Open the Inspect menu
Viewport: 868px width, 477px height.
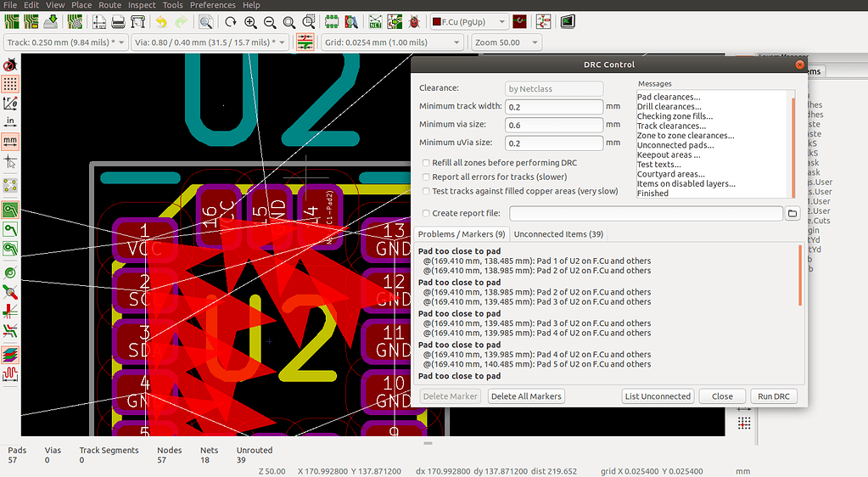[x=142, y=5]
